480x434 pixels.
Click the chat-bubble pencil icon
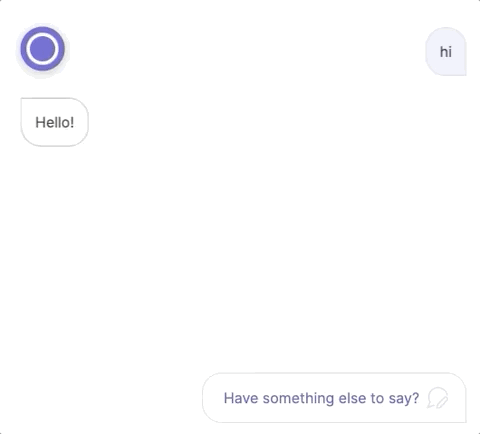coord(438,398)
